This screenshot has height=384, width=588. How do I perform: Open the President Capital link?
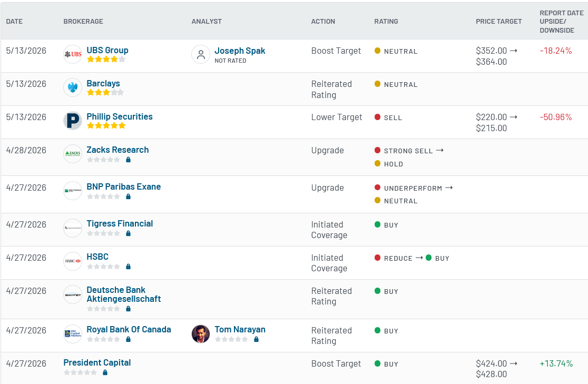97,362
